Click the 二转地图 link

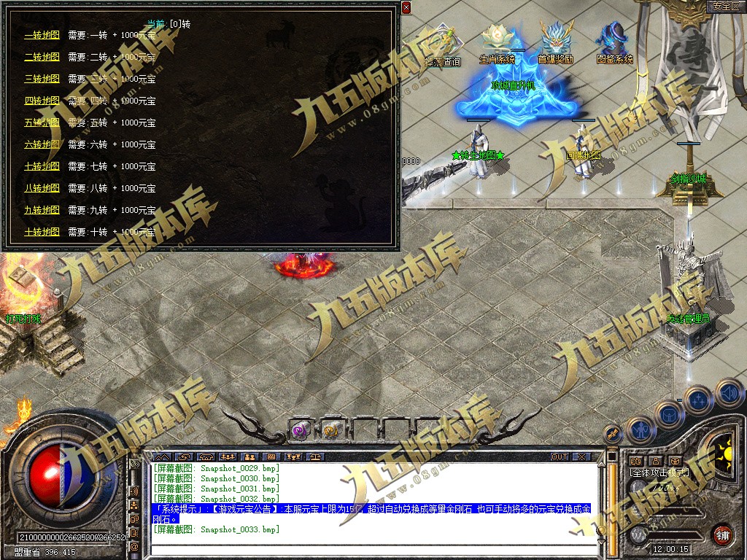(x=42, y=57)
